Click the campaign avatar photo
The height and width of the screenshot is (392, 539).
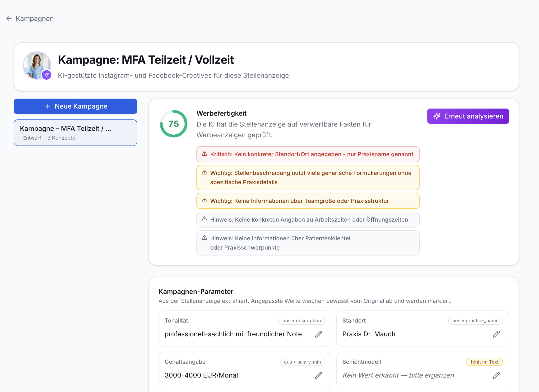(x=37, y=65)
